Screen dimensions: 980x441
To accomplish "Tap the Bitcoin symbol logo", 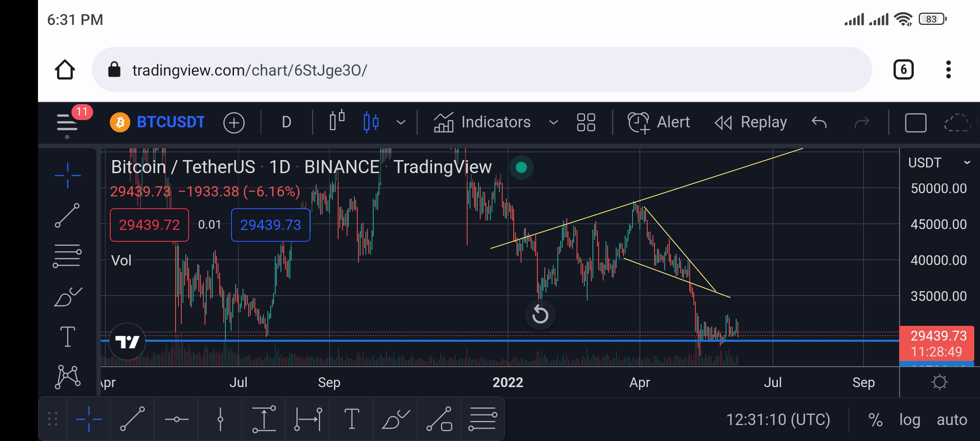I will pyautogui.click(x=120, y=122).
